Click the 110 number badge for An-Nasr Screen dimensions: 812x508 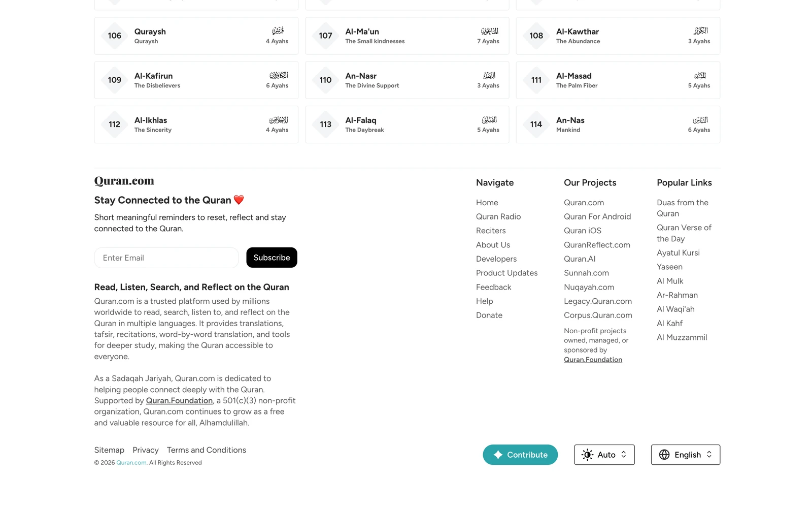point(326,80)
